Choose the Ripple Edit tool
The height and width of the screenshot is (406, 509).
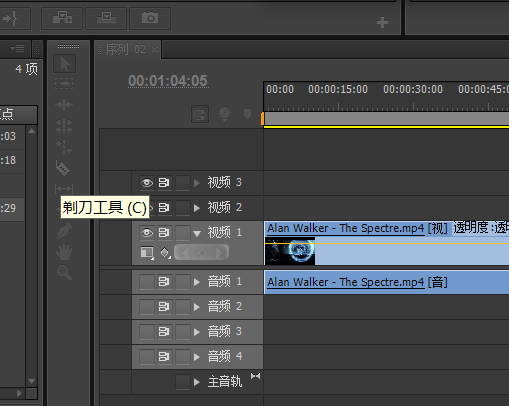coord(64,105)
